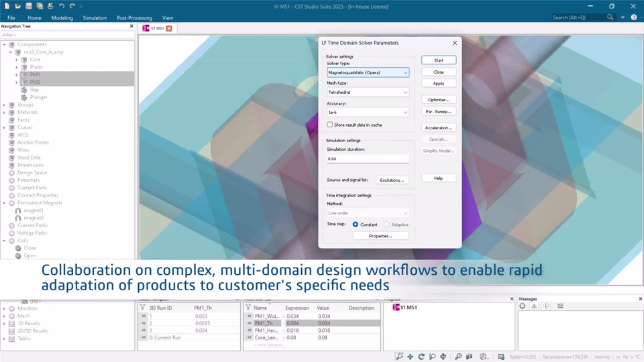Click Start in solver dialog
Viewport: 644px width, 362px height.
click(439, 60)
